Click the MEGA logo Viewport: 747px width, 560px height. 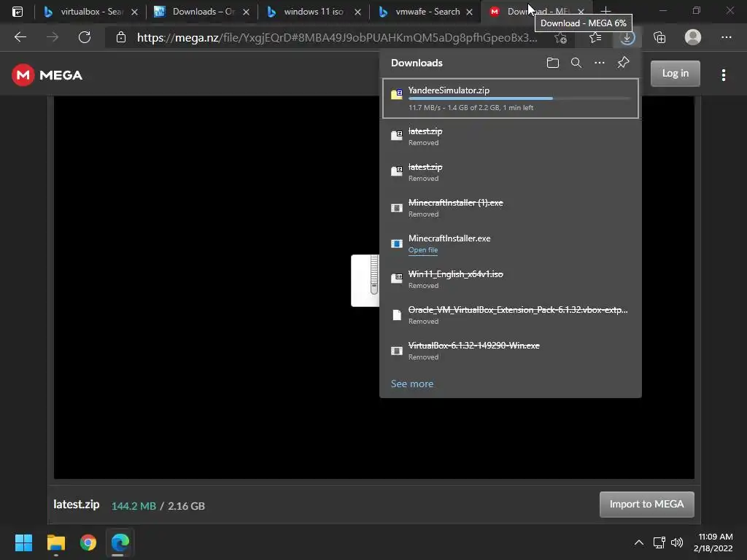tap(47, 75)
